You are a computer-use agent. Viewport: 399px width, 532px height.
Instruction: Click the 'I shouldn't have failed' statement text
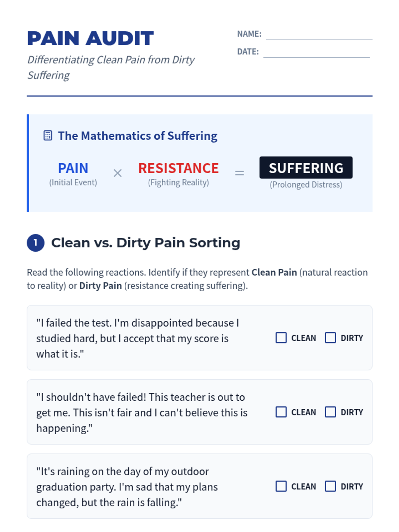[x=142, y=413]
